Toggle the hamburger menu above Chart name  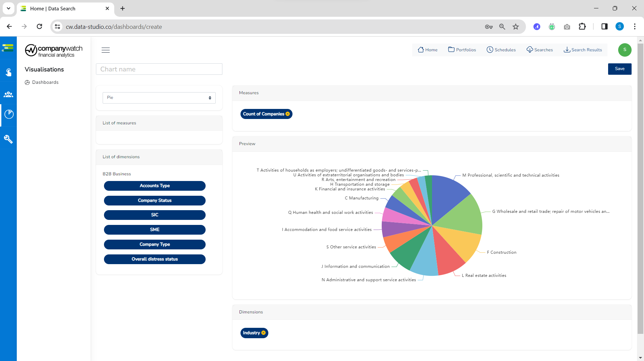pyautogui.click(x=106, y=50)
